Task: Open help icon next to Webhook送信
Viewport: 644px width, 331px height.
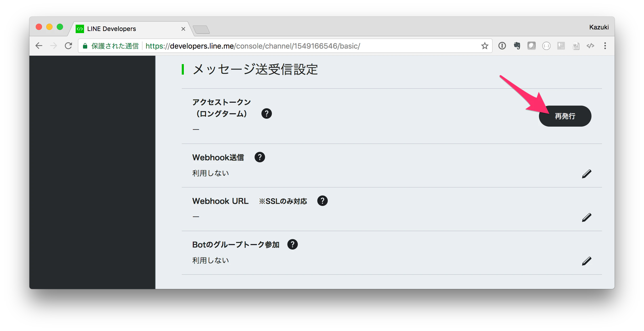Action: pyautogui.click(x=260, y=157)
